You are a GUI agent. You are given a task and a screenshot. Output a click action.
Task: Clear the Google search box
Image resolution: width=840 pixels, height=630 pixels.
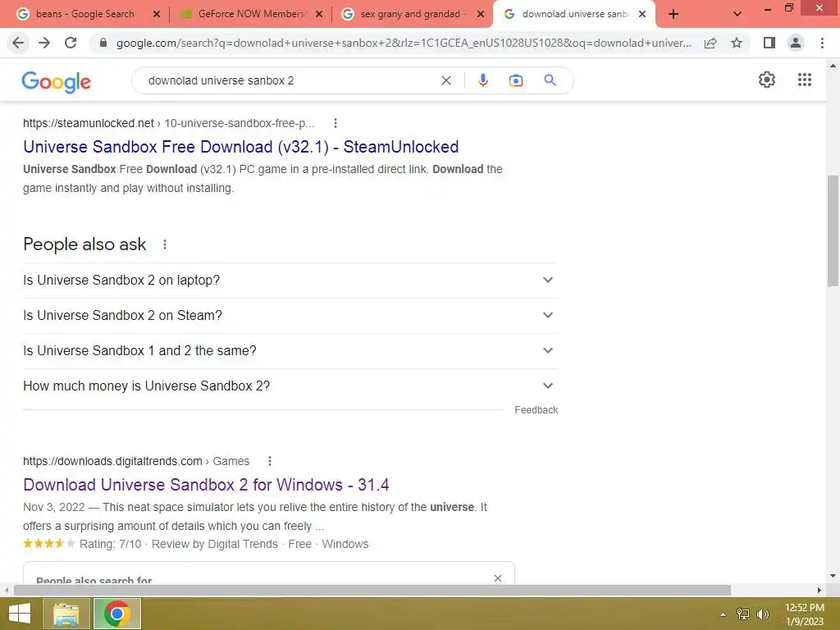pos(445,80)
